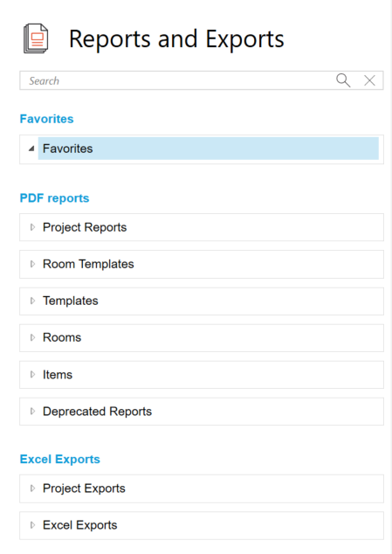Select the Project Reports label

(85, 227)
